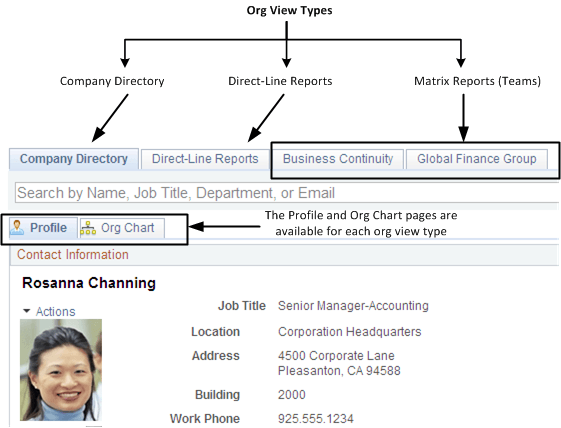The width and height of the screenshot is (561, 428).
Task: Click the work phone number 925.555.1234
Action: [x=316, y=419]
